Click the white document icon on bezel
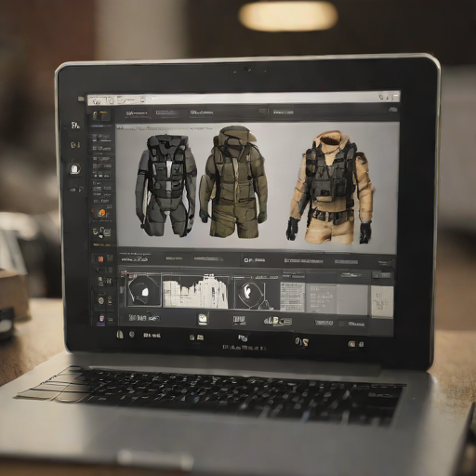The width and height of the screenshot is (476, 476). pyautogui.click(x=74, y=169)
